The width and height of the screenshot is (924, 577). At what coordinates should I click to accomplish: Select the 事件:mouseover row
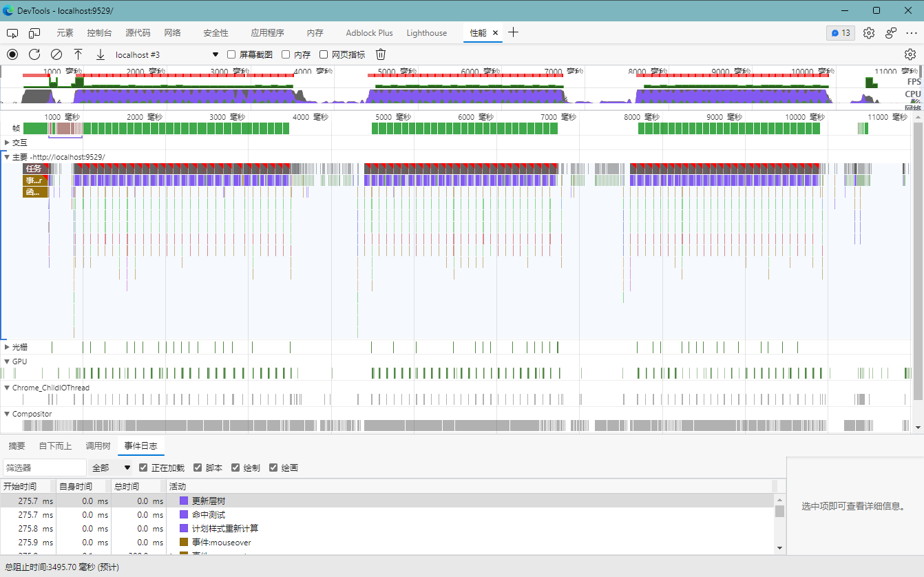pyautogui.click(x=387, y=543)
